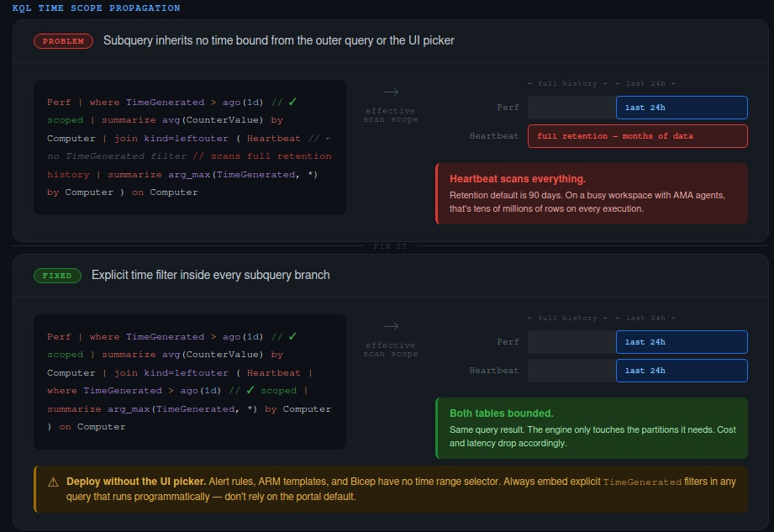This screenshot has height=532, width=774.
Task: Select the PROBLEM status badge
Action: pos(63,40)
